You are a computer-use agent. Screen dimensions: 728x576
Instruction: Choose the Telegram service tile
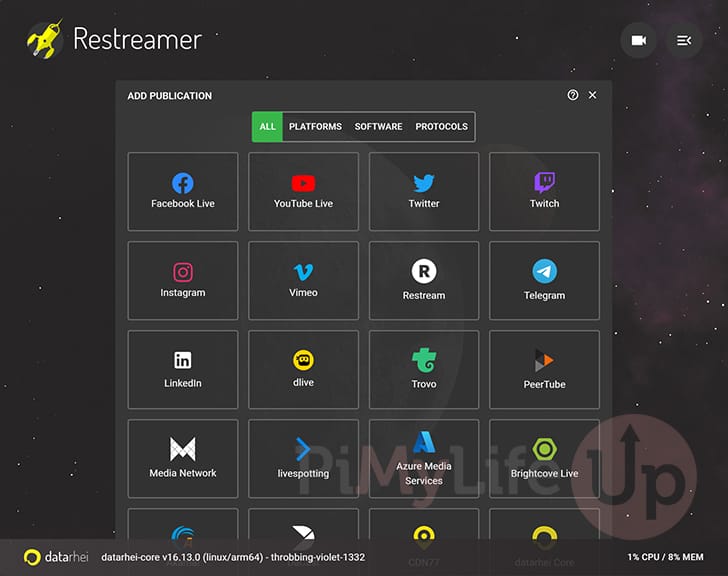[x=544, y=280]
